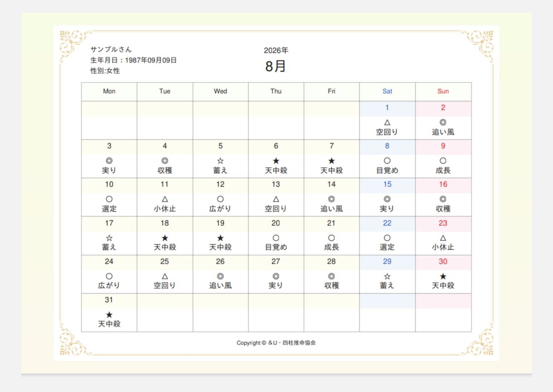
Task: Click 追い風 label on August 26
Action: (220, 286)
